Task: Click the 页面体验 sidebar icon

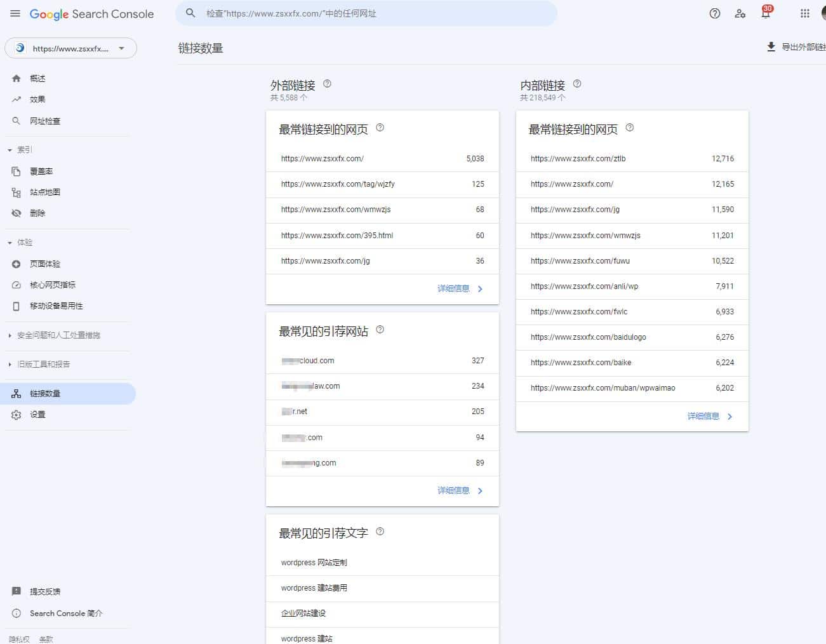Action: pyautogui.click(x=17, y=264)
